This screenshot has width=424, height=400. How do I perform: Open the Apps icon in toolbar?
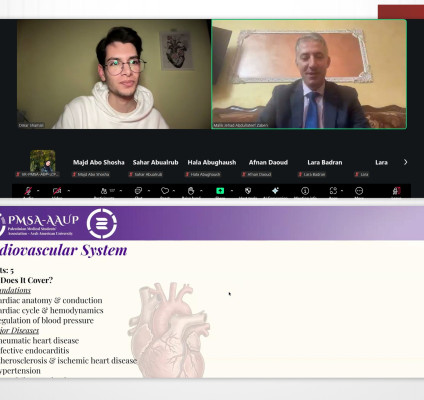click(333, 191)
